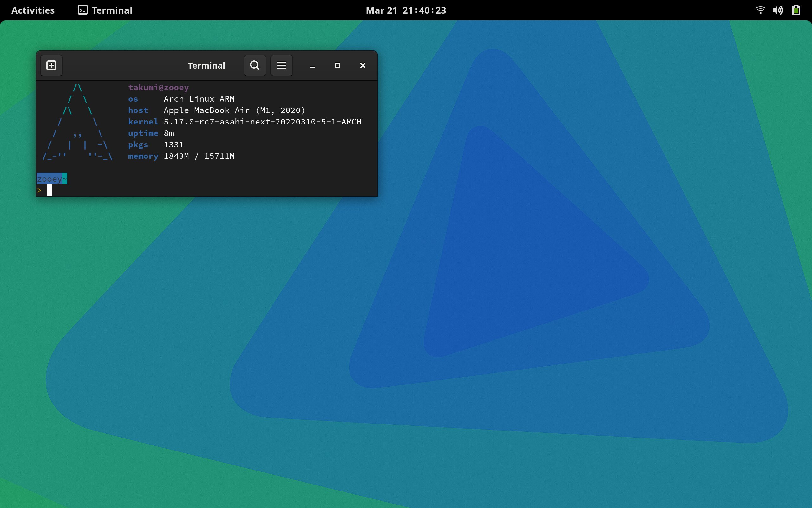Click the terminal cursor at the prompt
This screenshot has width=812, height=508.
click(x=49, y=190)
